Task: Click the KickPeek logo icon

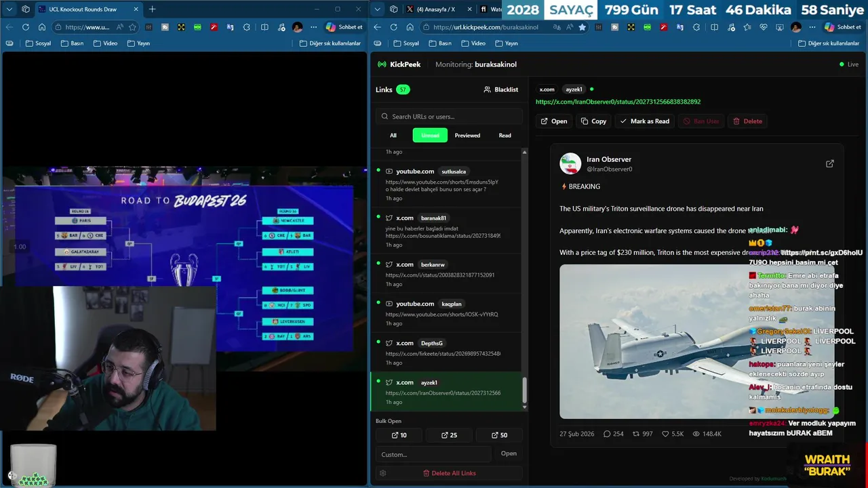Action: [382, 64]
